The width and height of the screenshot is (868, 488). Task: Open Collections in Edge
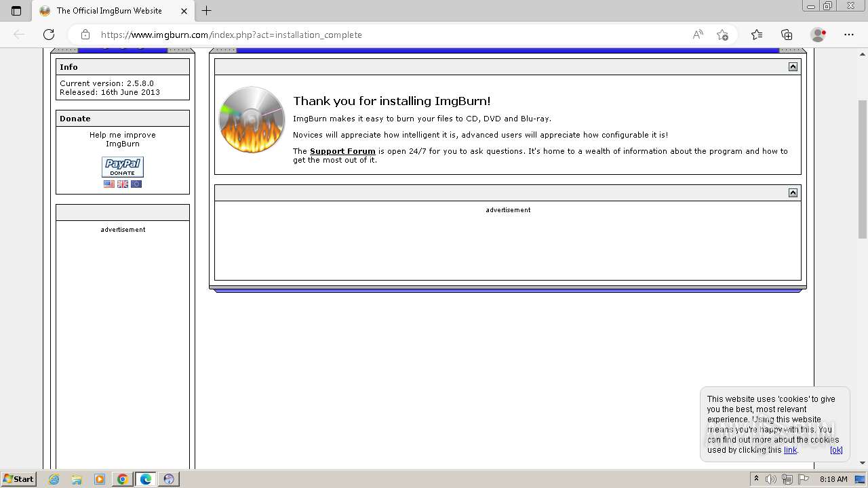[x=787, y=35]
